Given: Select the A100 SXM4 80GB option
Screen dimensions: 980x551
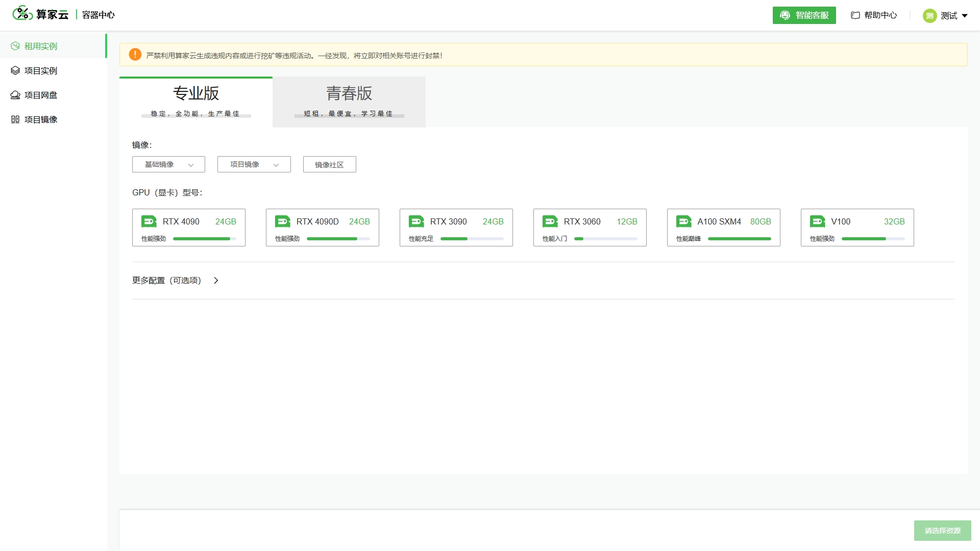Looking at the screenshot, I should [723, 228].
